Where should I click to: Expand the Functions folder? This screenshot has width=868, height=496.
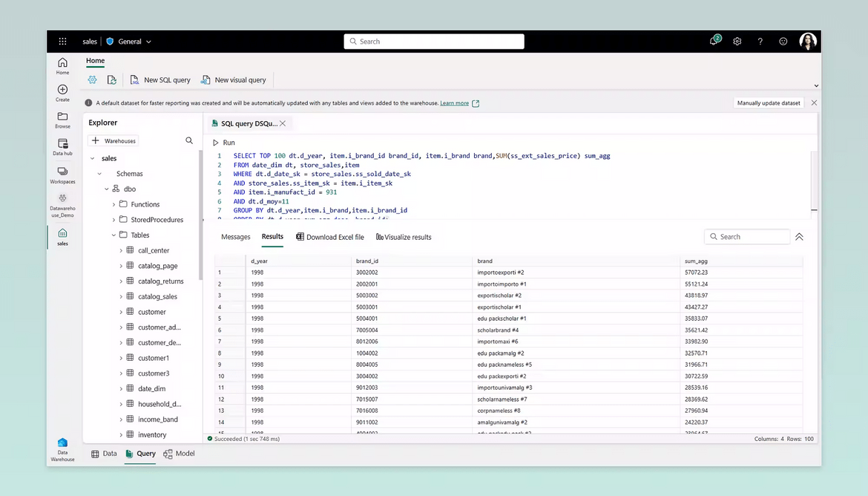click(x=114, y=204)
